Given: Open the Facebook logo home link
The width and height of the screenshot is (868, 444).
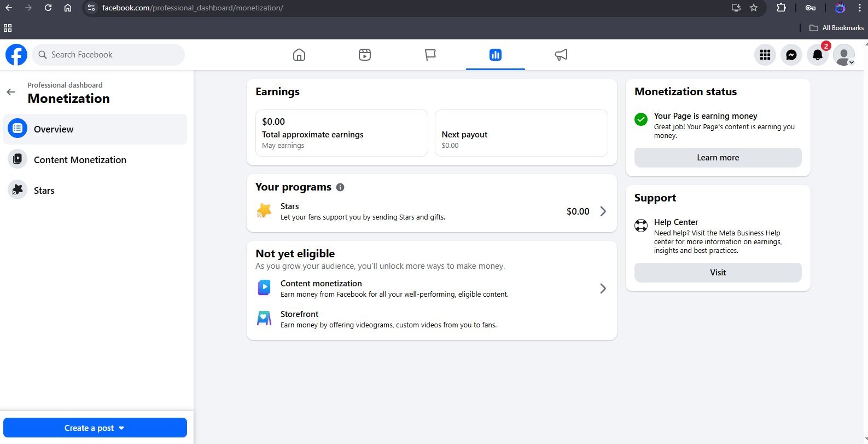Looking at the screenshot, I should (16, 55).
